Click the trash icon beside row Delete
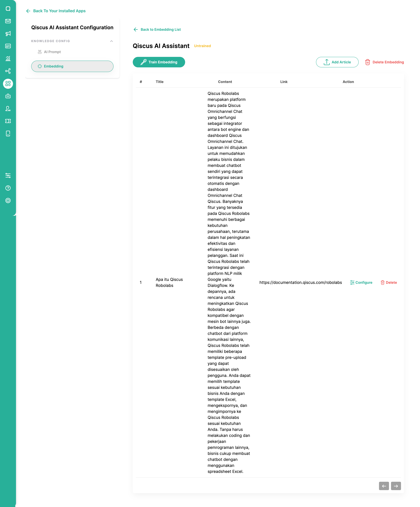 point(383,282)
